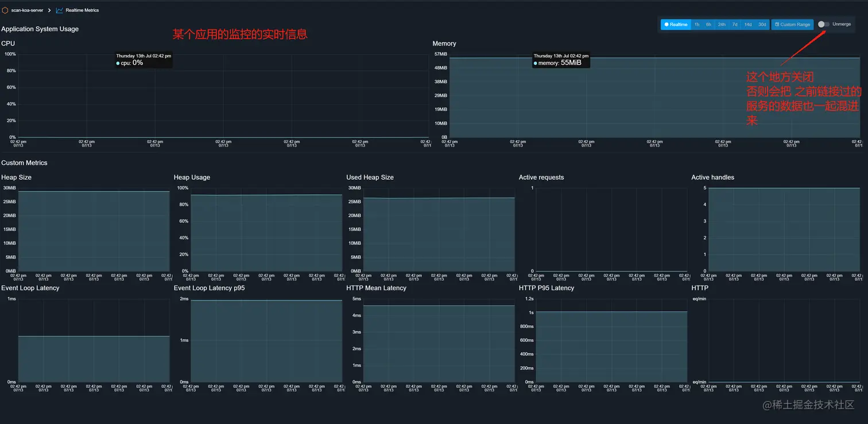Click the Heap Usage chart title

point(192,178)
